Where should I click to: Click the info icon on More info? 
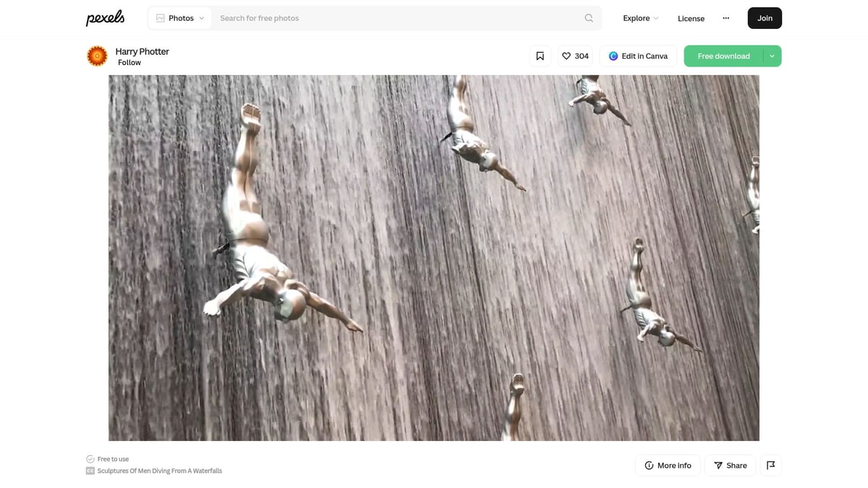[x=648, y=466]
